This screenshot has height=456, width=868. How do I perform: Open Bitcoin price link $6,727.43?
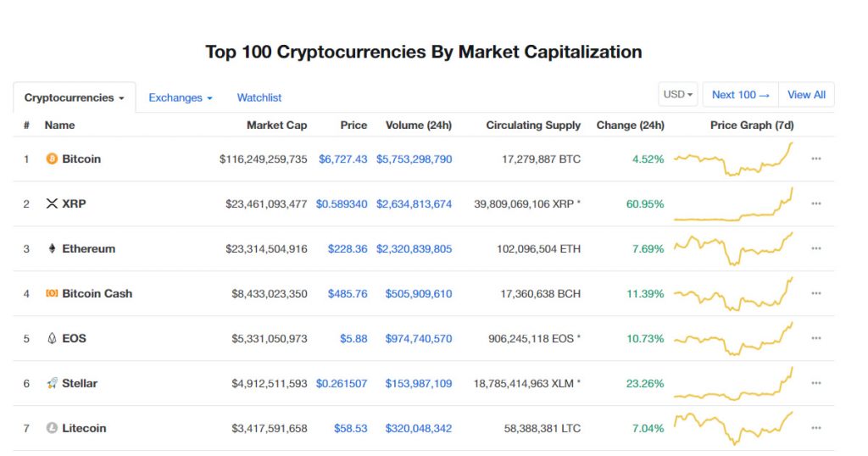(342, 158)
